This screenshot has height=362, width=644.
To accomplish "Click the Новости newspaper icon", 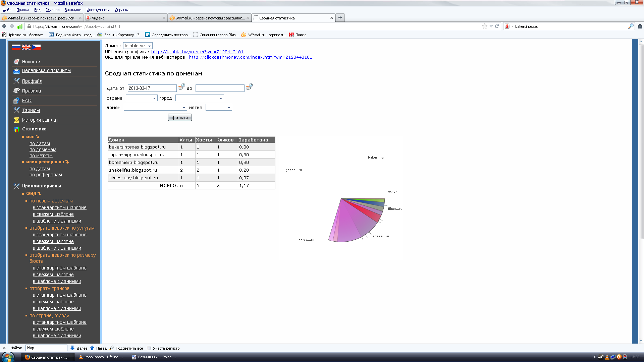I will click(16, 62).
